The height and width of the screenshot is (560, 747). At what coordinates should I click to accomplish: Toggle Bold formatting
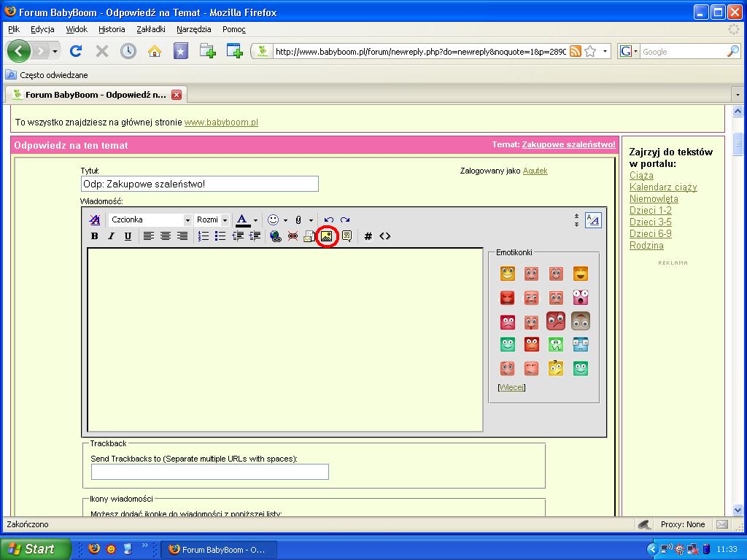pos(94,236)
